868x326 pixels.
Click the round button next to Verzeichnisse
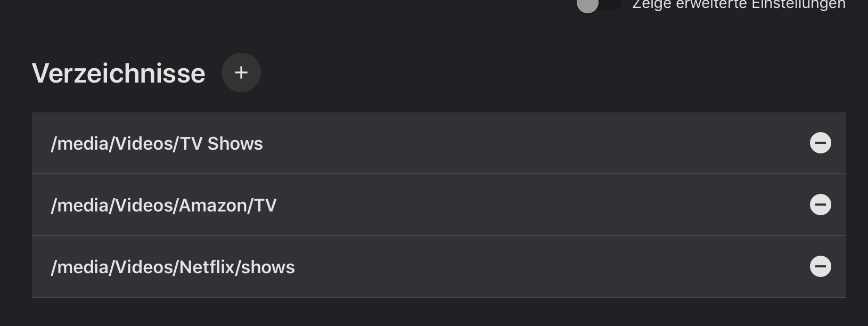(241, 72)
